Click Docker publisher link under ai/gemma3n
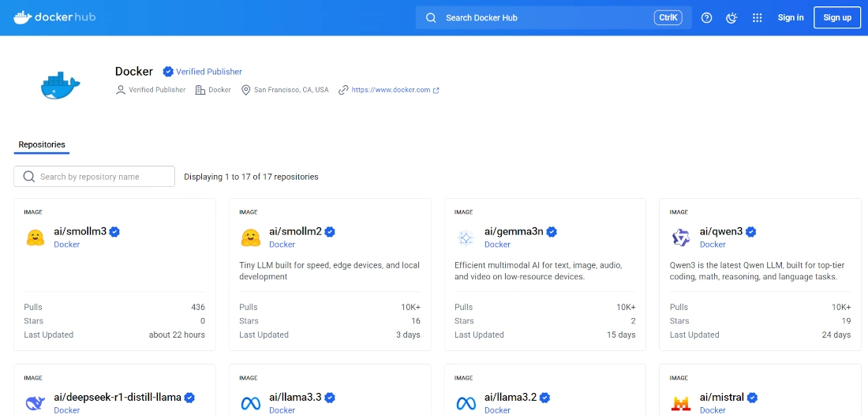This screenshot has height=415, width=868. [497, 245]
